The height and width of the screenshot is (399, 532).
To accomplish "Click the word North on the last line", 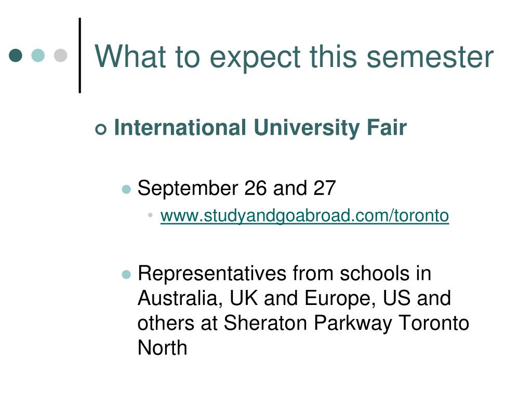I will 162,348.
